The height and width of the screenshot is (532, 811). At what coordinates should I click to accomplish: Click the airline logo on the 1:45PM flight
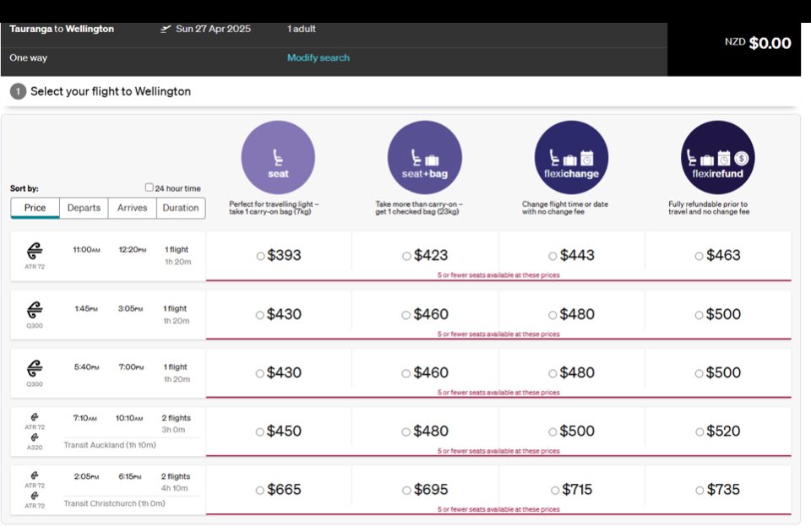(x=35, y=310)
